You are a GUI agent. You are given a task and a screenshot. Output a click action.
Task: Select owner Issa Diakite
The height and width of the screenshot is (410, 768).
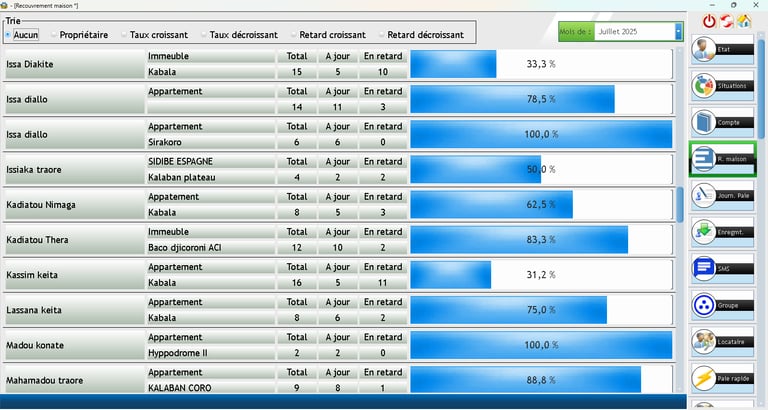75,64
